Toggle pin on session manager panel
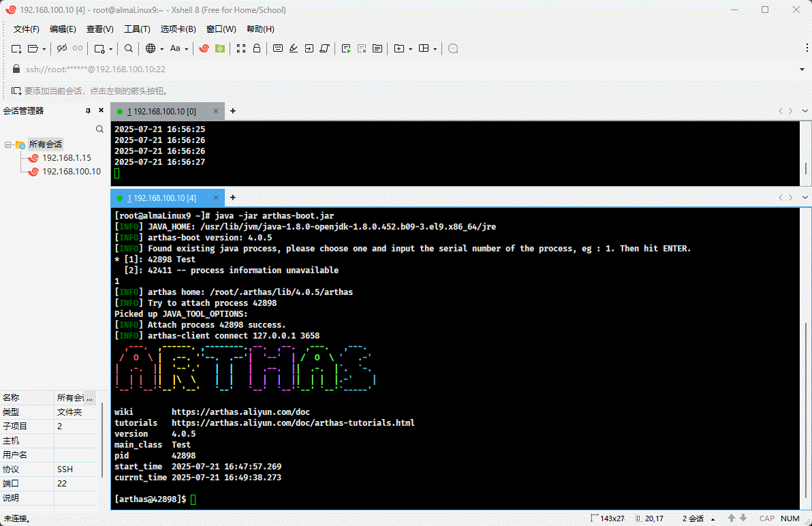This screenshot has height=526, width=812. pos(88,111)
